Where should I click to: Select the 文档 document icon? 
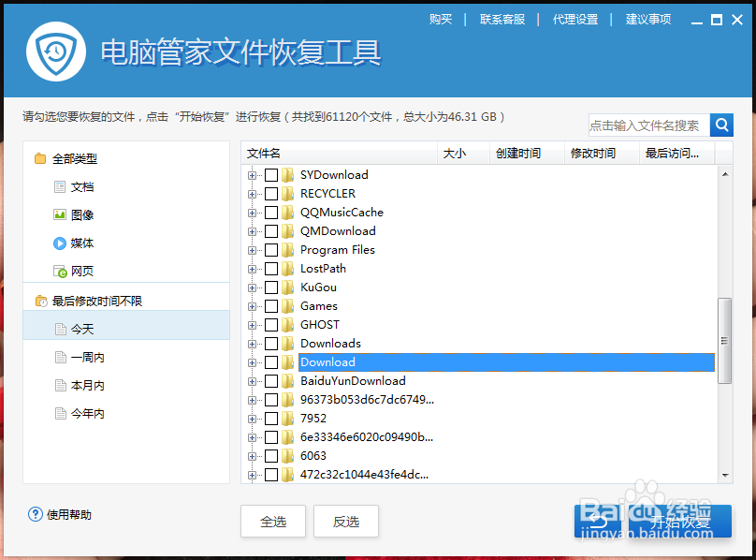60,187
